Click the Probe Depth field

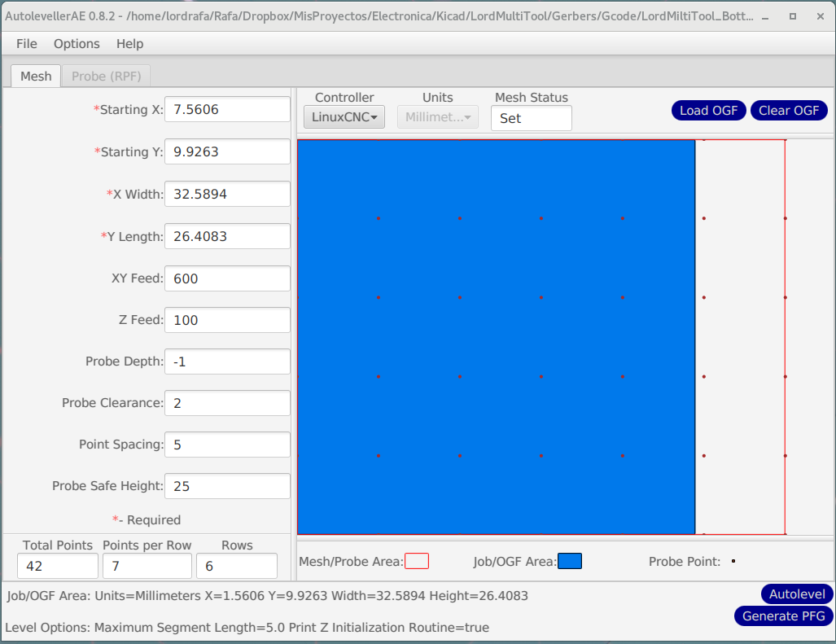(227, 362)
